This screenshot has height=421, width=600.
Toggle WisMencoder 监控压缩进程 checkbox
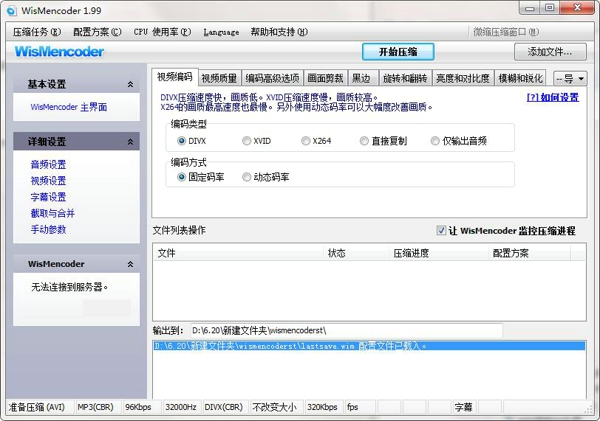(x=442, y=231)
